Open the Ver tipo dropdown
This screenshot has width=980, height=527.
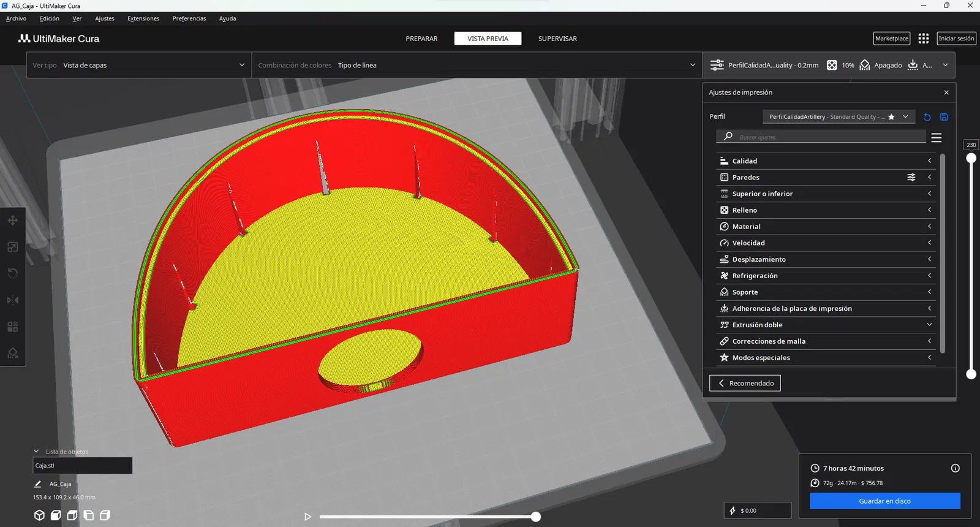click(139, 65)
